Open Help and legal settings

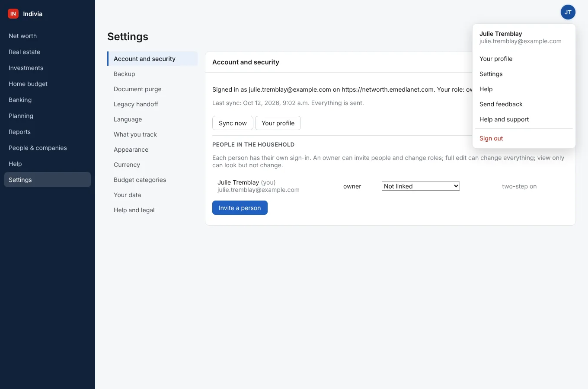click(153, 210)
